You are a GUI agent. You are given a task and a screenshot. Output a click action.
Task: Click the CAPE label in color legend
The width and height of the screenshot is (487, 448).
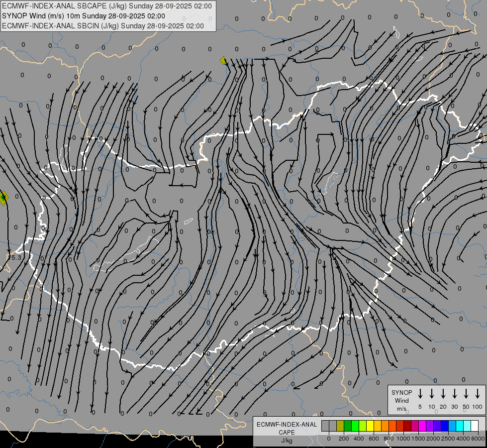[287, 433]
